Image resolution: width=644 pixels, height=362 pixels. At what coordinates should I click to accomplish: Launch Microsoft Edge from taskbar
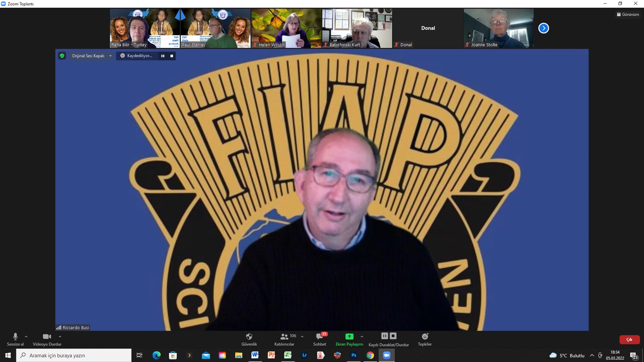point(156,355)
